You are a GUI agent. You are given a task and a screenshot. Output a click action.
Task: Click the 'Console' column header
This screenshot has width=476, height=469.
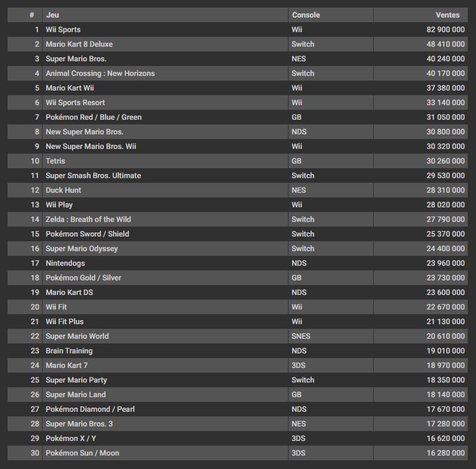(305, 15)
